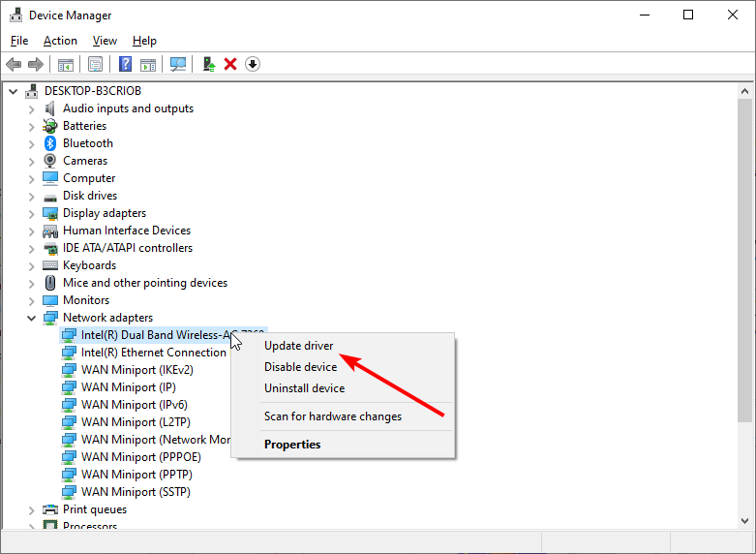Click the Audio inputs and outputs speaker icon
The height and width of the screenshot is (554, 756).
50,108
